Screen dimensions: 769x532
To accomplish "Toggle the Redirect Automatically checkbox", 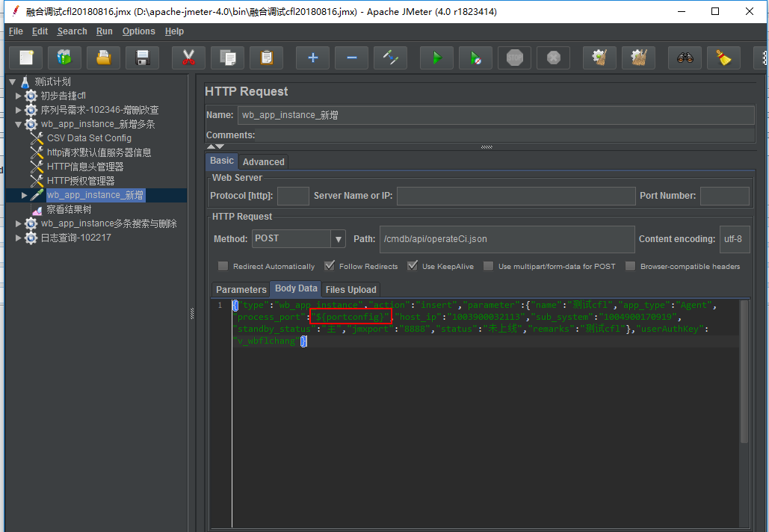I will click(223, 266).
